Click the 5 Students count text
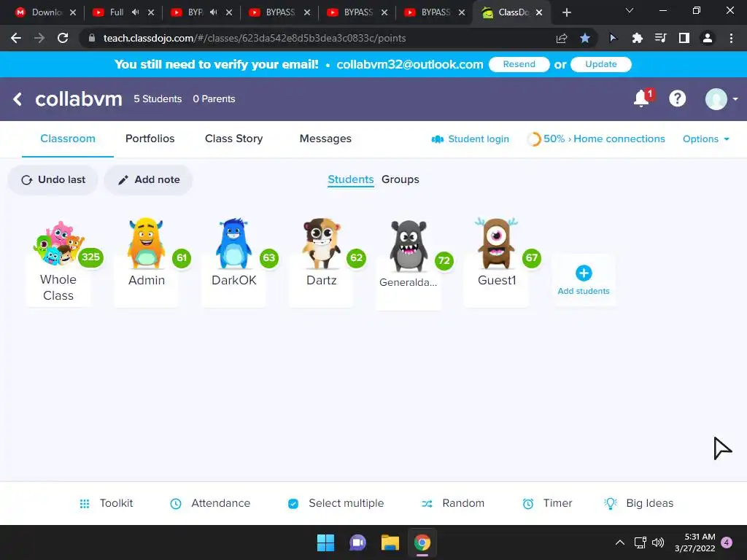The image size is (747, 560). (x=158, y=99)
